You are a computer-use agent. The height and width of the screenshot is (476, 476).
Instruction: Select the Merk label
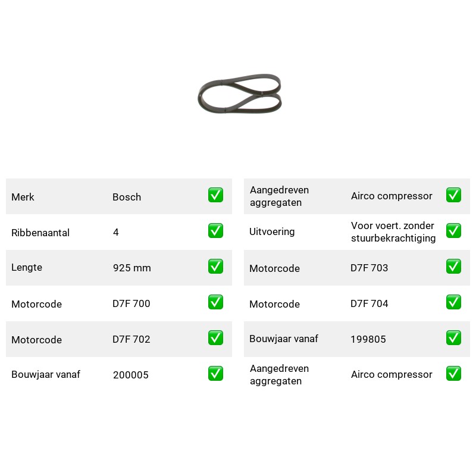click(23, 197)
